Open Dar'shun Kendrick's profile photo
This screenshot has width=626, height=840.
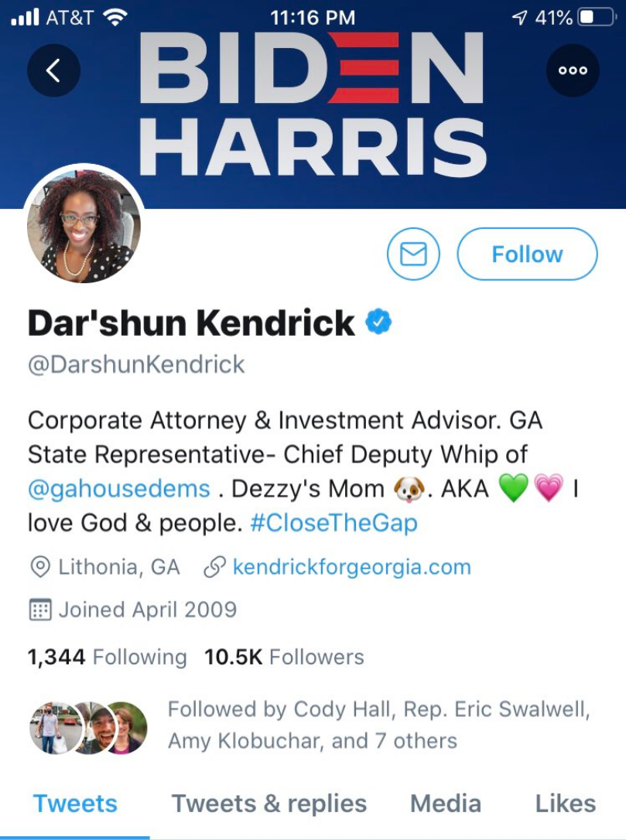tap(84, 225)
